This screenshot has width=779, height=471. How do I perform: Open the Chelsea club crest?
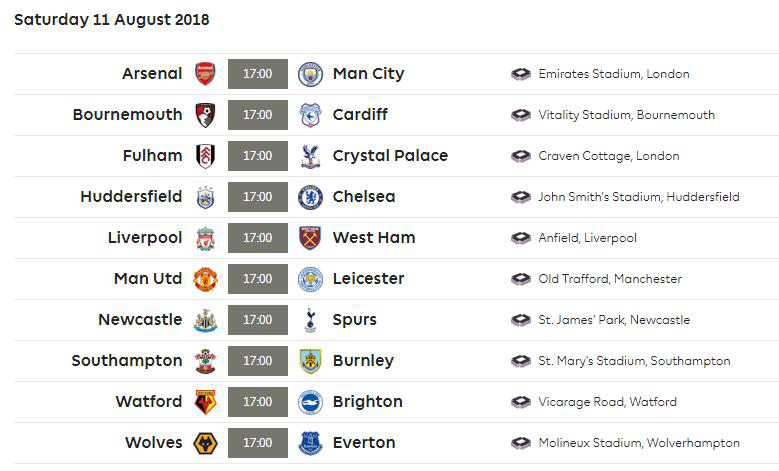310,197
